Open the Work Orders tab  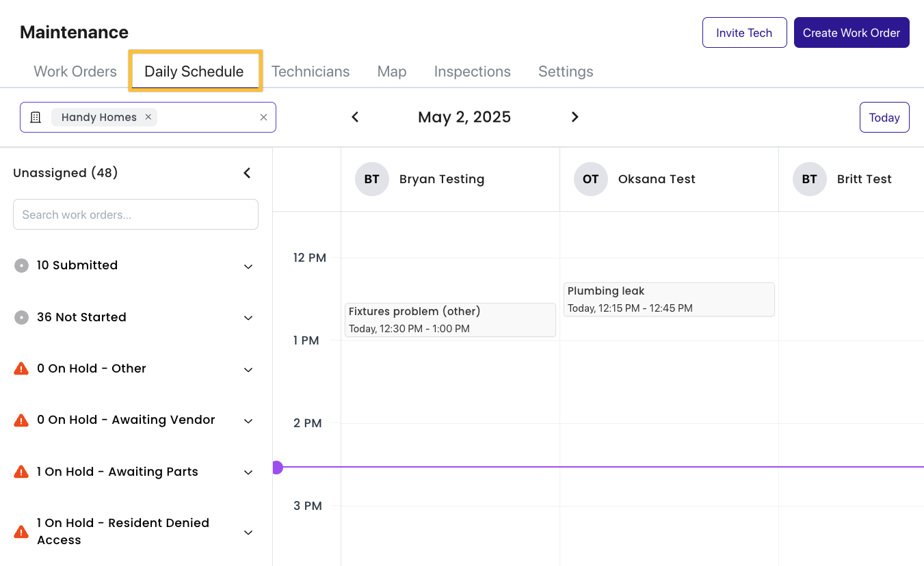click(75, 71)
